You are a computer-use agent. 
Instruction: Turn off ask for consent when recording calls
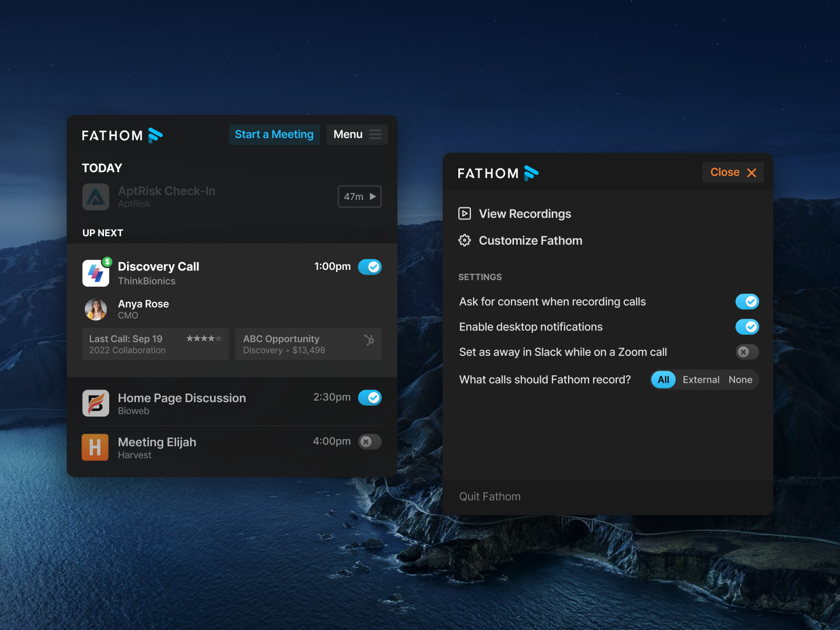coord(747,301)
